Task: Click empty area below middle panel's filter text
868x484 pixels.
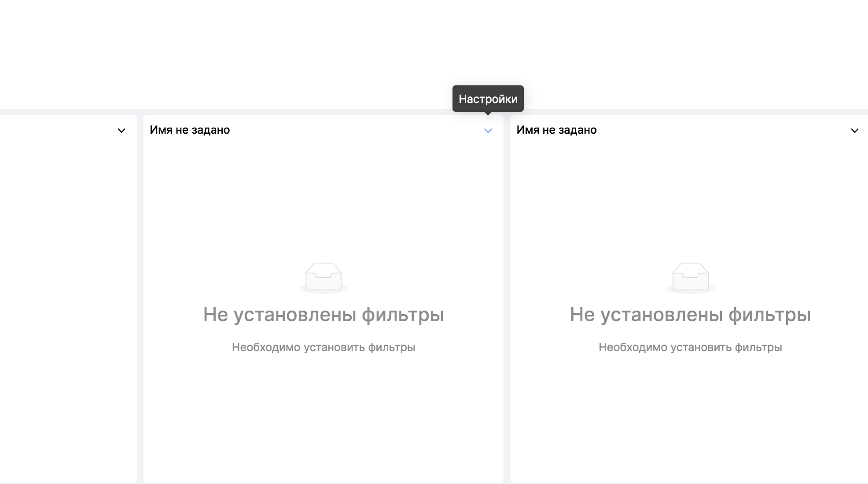Action: tap(324, 418)
